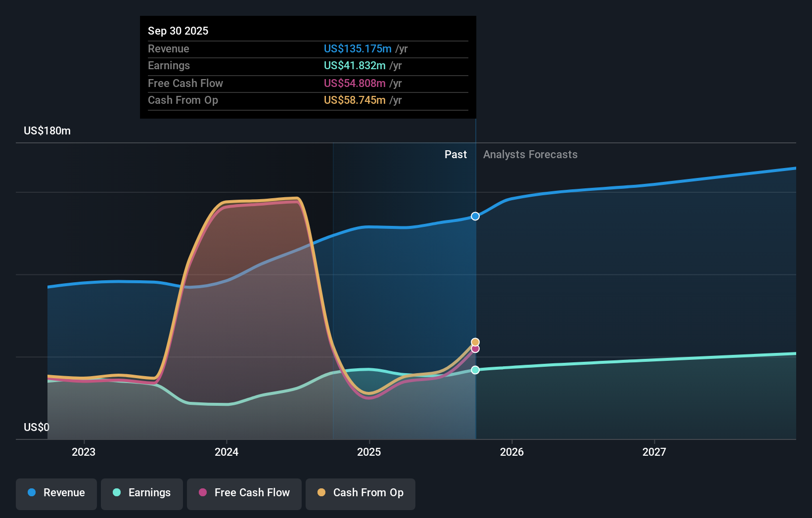Screen dimensions: 812x518
Task: Click the pink Free Cash Flow data point
Action: [x=475, y=349]
